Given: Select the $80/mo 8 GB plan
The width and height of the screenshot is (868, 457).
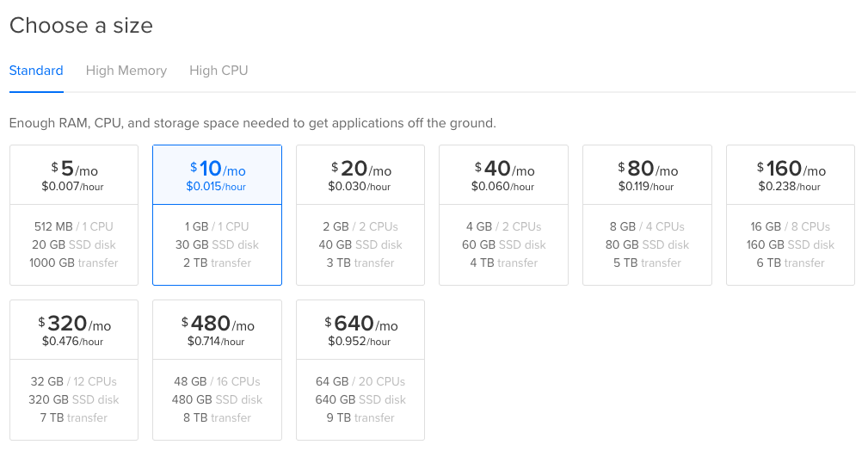Looking at the screenshot, I should point(647,215).
